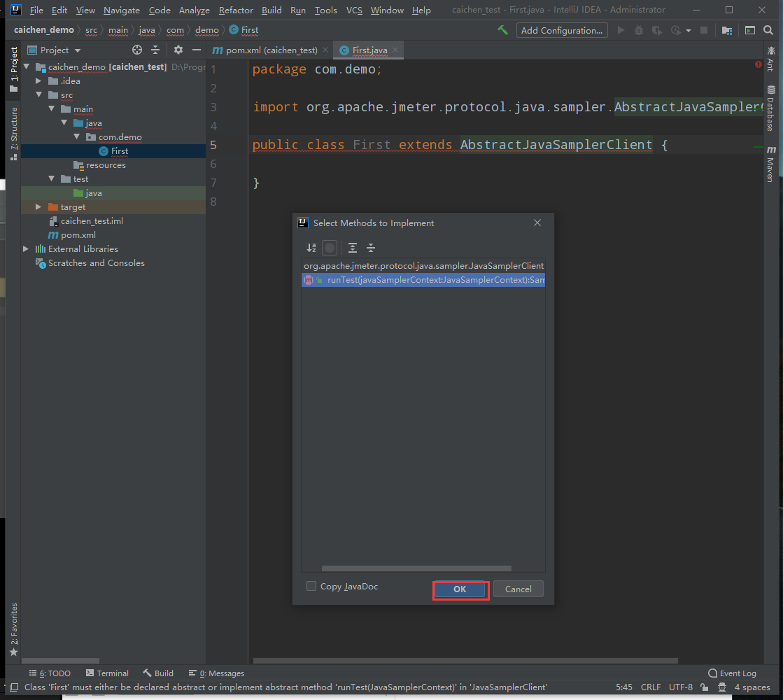The width and height of the screenshot is (783, 700).
Task: Collapse the src folder
Action: [38, 94]
